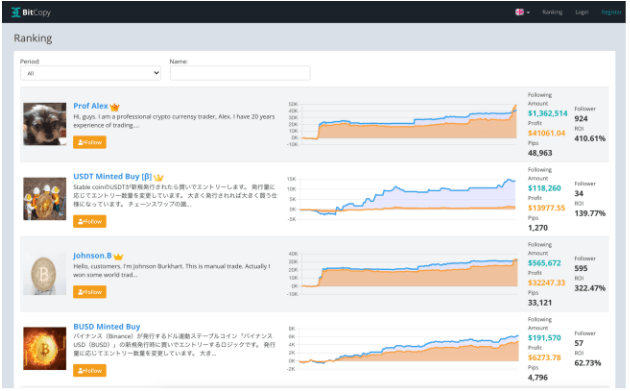Select Prof Alex description text

tap(174, 121)
